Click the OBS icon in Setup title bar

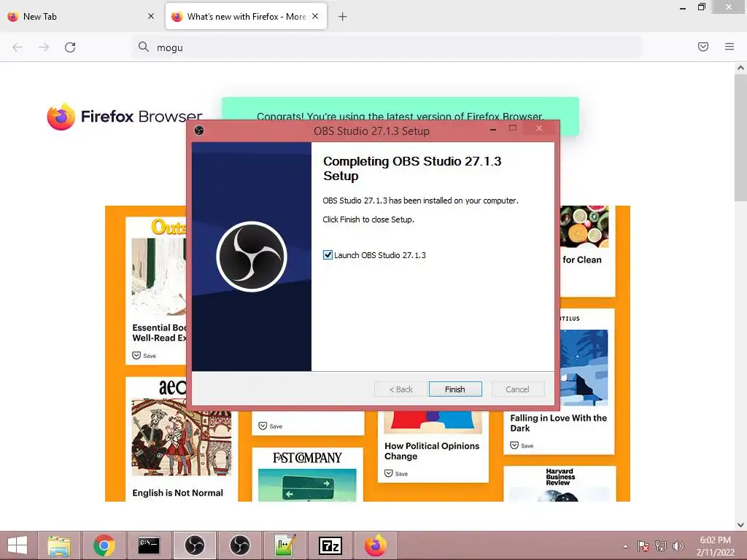click(x=199, y=130)
